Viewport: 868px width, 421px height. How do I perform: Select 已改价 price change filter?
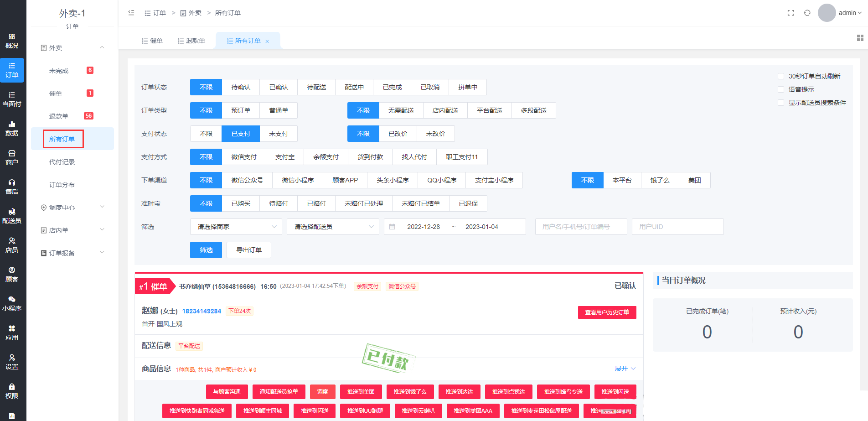[x=398, y=134]
